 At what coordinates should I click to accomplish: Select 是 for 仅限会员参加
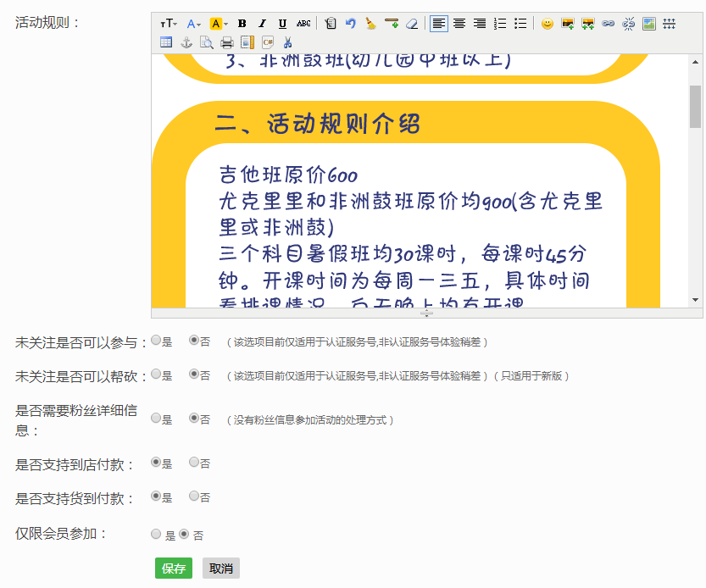pyautogui.click(x=155, y=534)
